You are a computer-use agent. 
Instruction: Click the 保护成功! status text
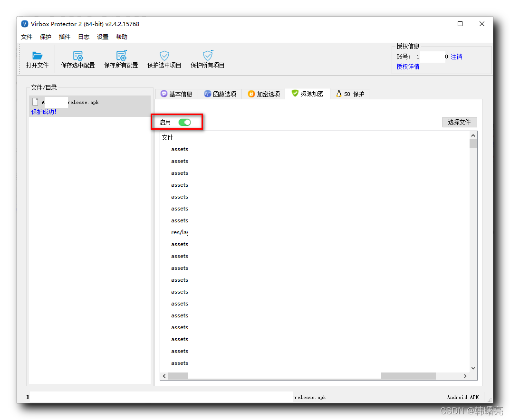pyautogui.click(x=44, y=112)
